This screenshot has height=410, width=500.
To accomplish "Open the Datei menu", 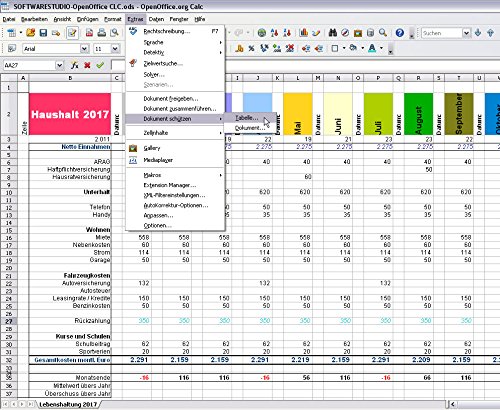I will [x=9, y=19].
